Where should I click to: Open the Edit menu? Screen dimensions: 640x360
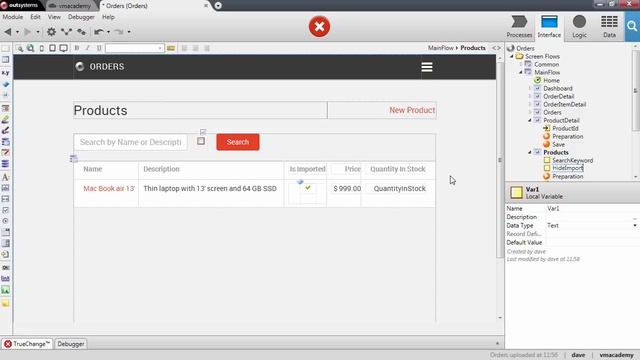click(x=36, y=17)
